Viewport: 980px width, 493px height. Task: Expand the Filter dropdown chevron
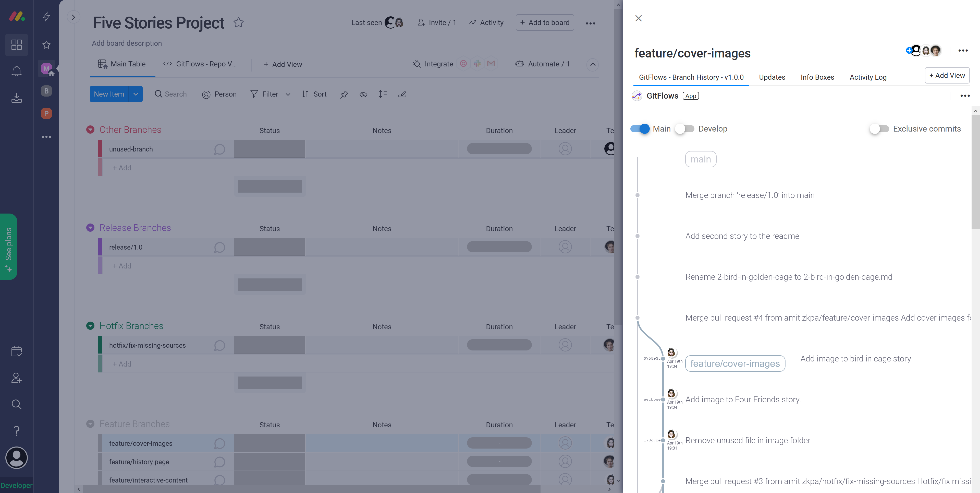tap(288, 95)
